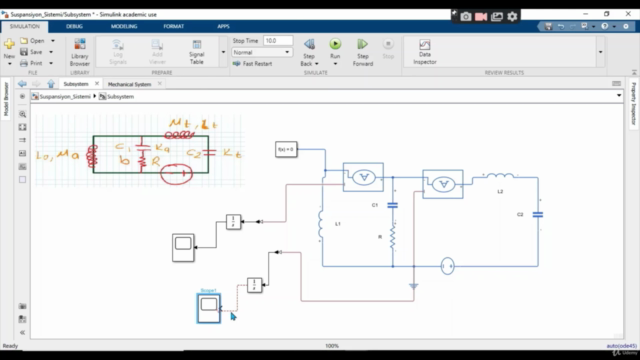Click the Print button
The image size is (640, 360).
click(31, 63)
